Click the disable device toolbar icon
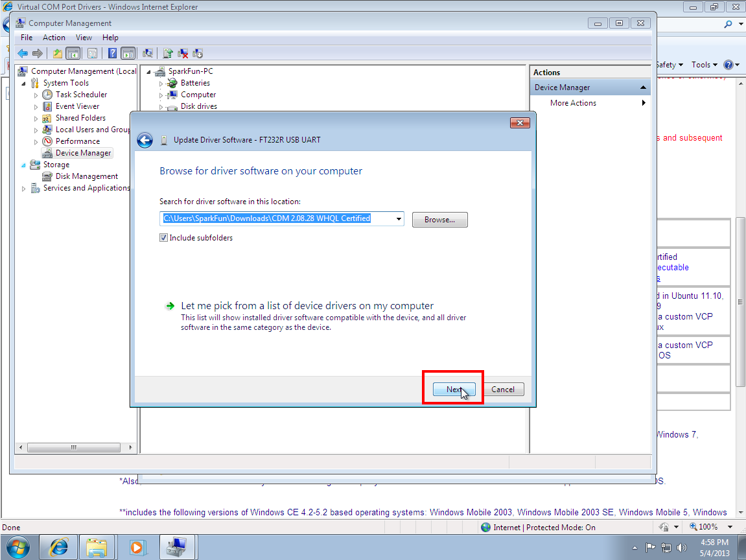The height and width of the screenshot is (560, 746). tap(198, 53)
